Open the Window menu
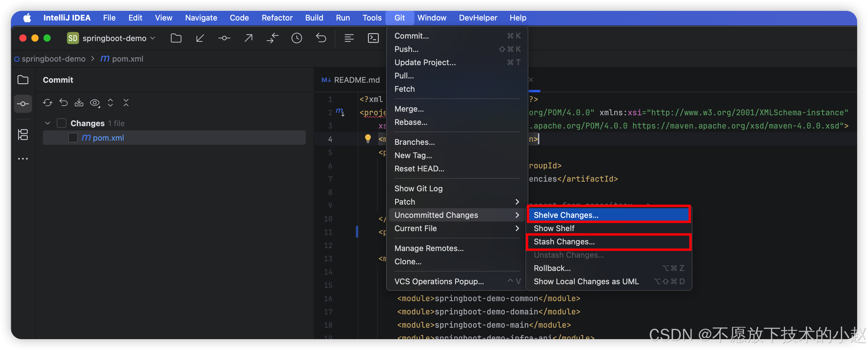The image size is (868, 350). 431,18
